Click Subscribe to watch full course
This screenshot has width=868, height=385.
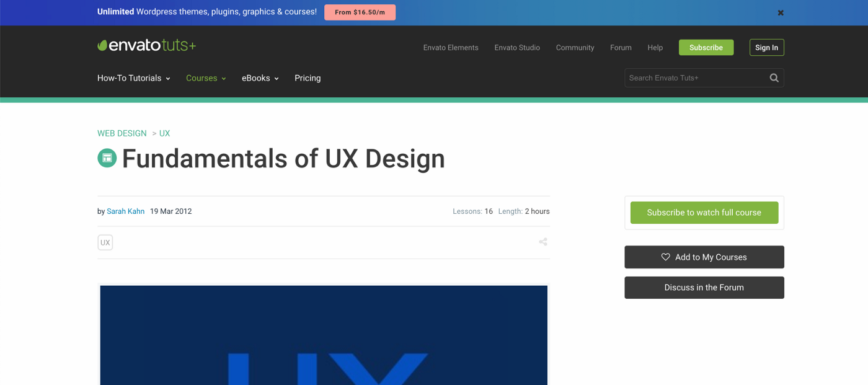click(704, 213)
